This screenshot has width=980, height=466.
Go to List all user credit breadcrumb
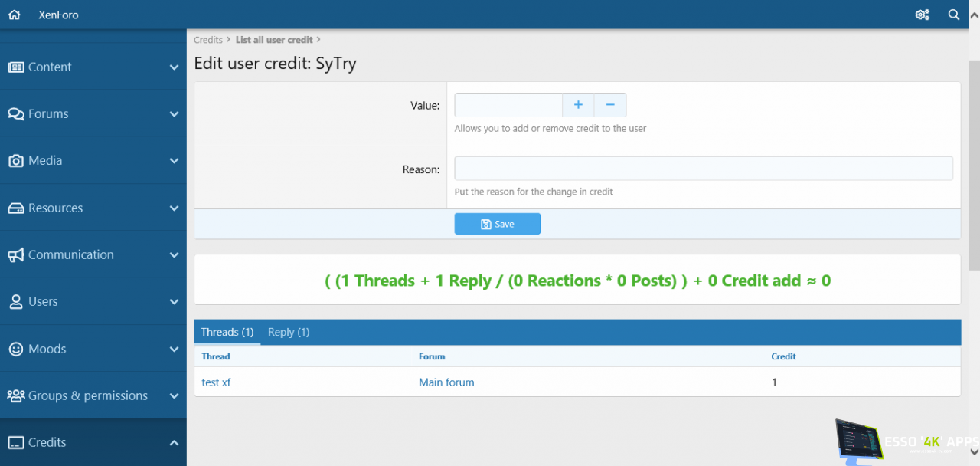274,40
